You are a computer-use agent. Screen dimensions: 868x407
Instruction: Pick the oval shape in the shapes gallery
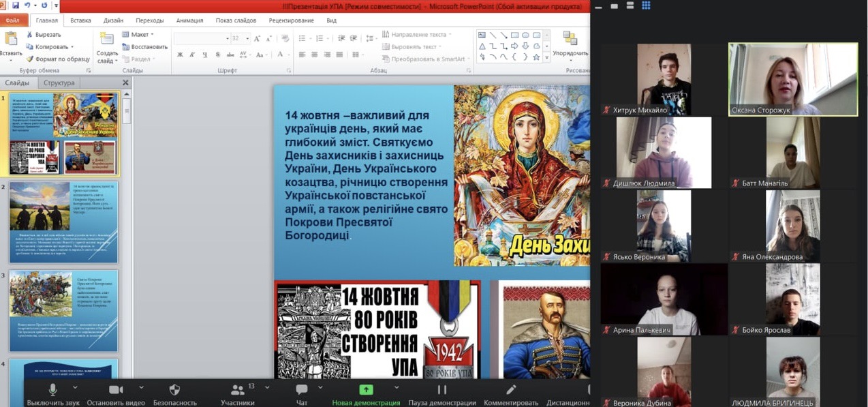click(525, 35)
